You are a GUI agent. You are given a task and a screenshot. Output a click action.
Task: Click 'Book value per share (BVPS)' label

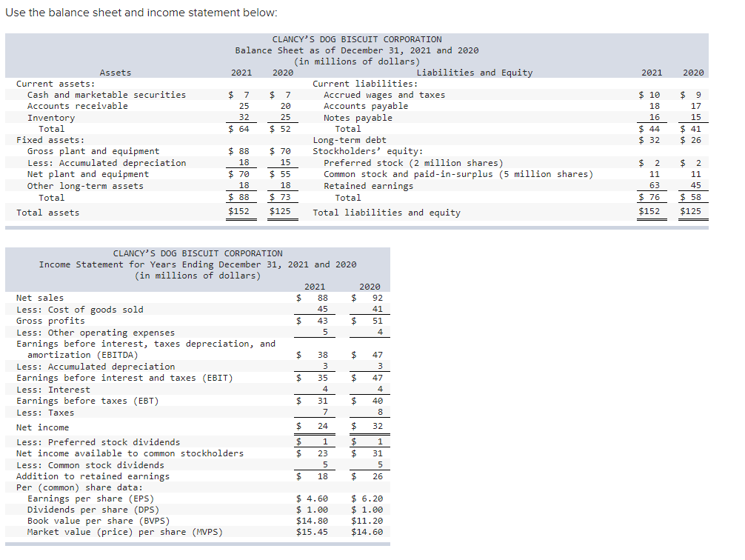tap(98, 521)
